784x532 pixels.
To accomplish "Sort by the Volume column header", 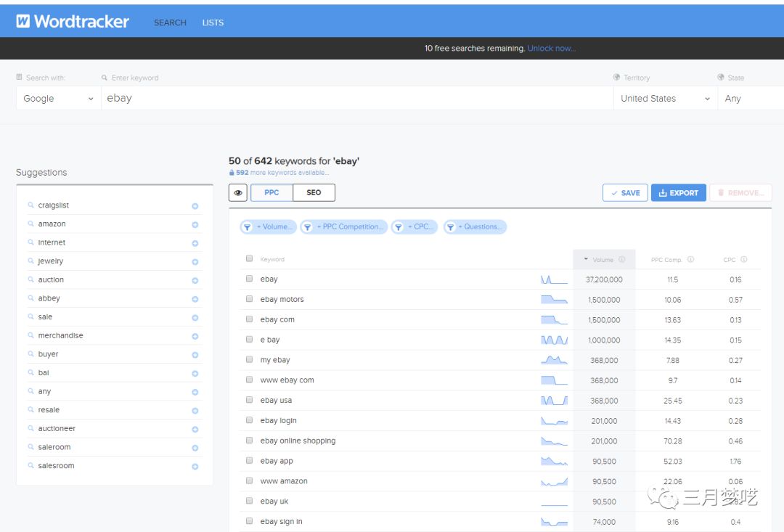I will point(603,260).
